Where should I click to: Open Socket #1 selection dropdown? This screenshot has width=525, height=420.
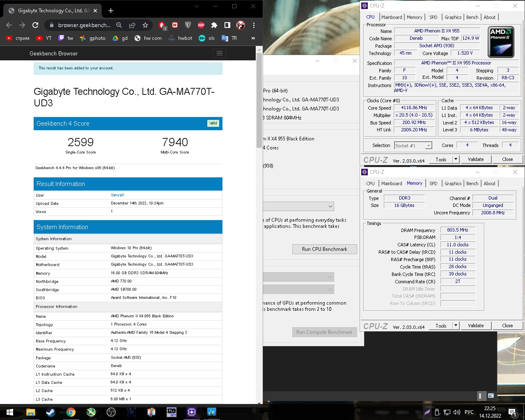(413, 145)
